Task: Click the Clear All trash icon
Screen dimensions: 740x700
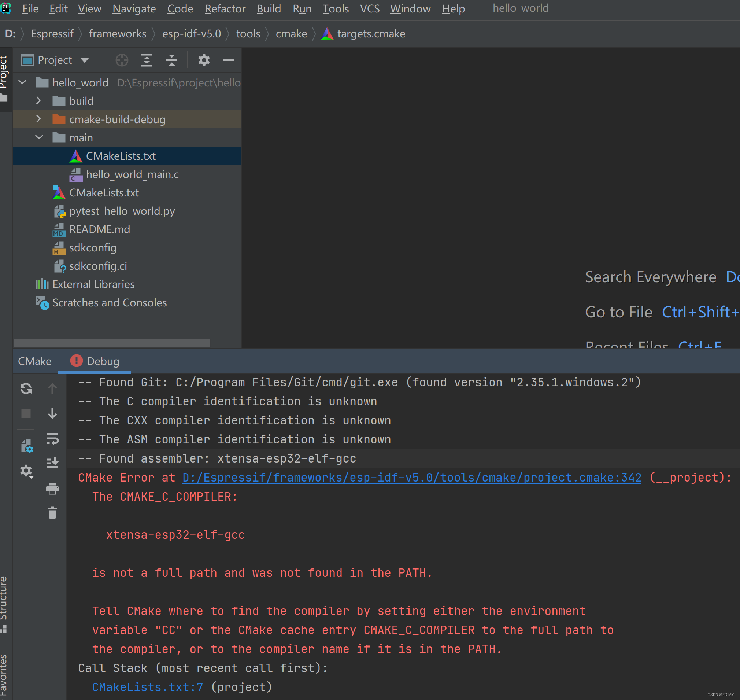Action: (x=52, y=513)
